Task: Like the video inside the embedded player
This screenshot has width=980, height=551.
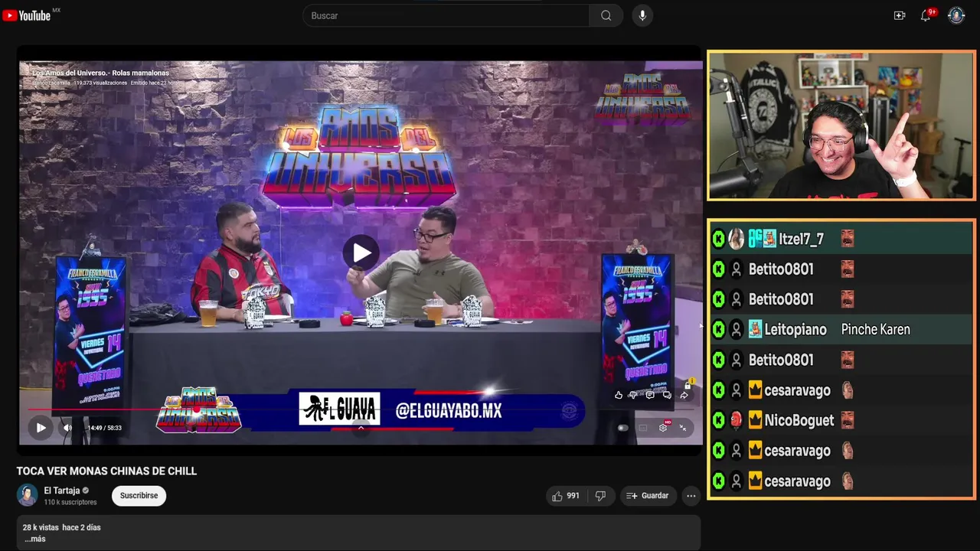Action: [x=619, y=396]
